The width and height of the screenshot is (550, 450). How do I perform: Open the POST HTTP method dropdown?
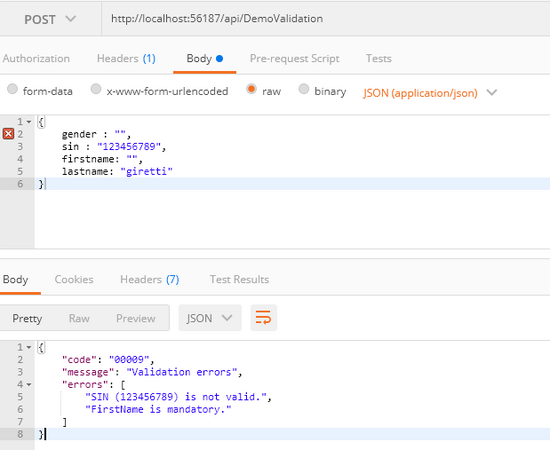tap(50, 19)
